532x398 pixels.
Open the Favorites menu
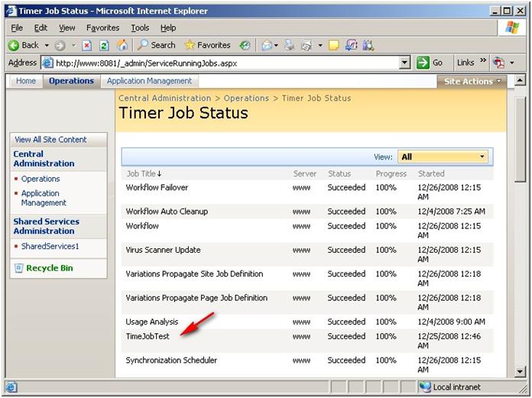(102, 28)
